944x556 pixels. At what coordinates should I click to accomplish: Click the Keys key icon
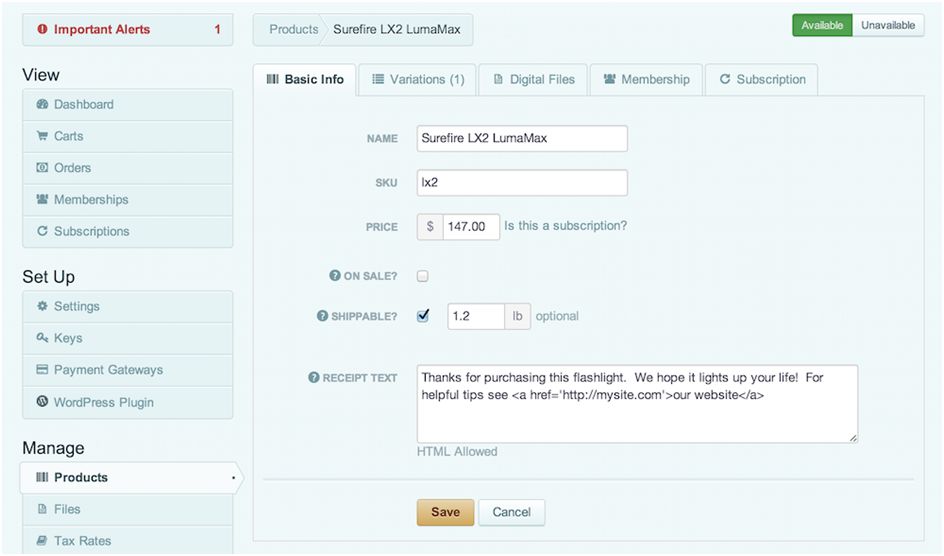point(42,338)
